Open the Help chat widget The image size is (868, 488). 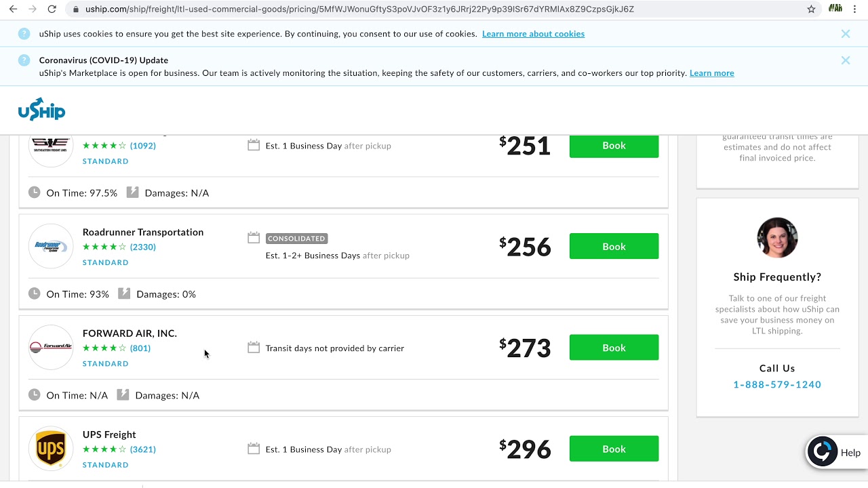835,453
